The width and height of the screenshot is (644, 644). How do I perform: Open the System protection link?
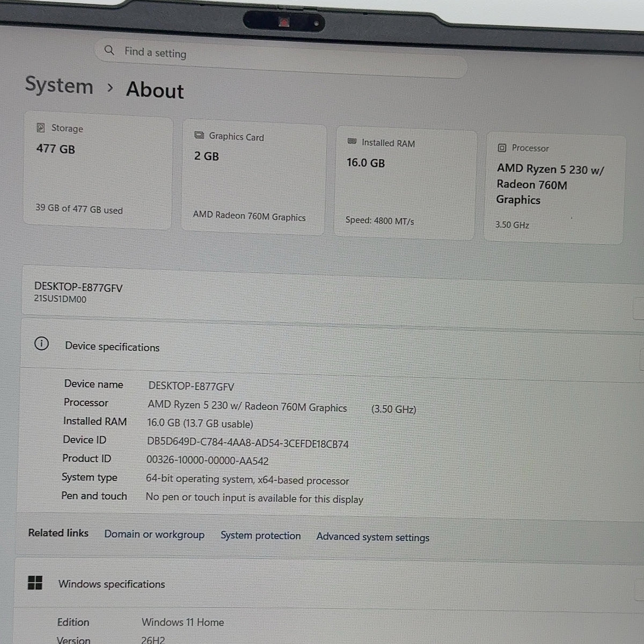(260, 536)
